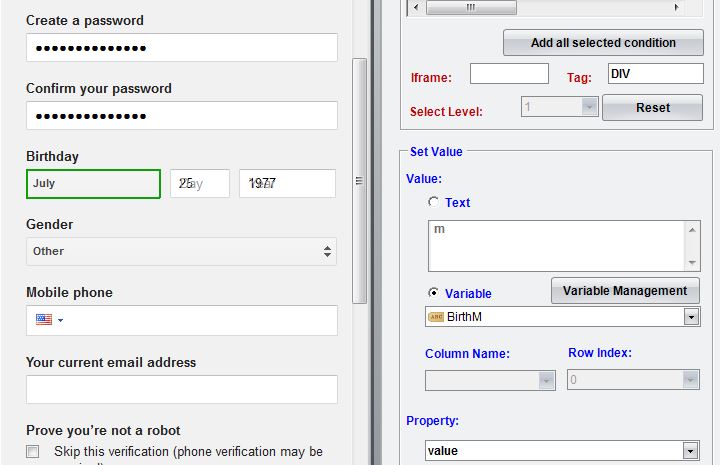The width and height of the screenshot is (720, 465).
Task: Click the horizontal scrollbar left arrow
Action: 416,7
